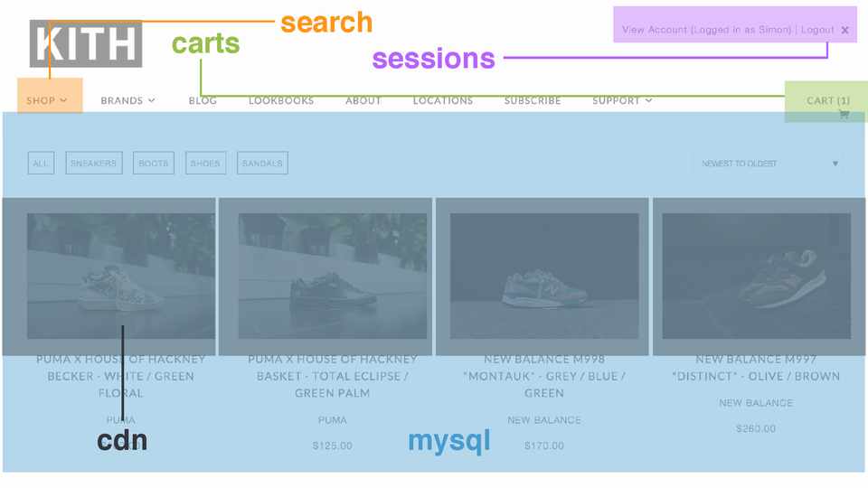Select the ALL filter button
Viewport: 868px width, 488px height.
[41, 164]
